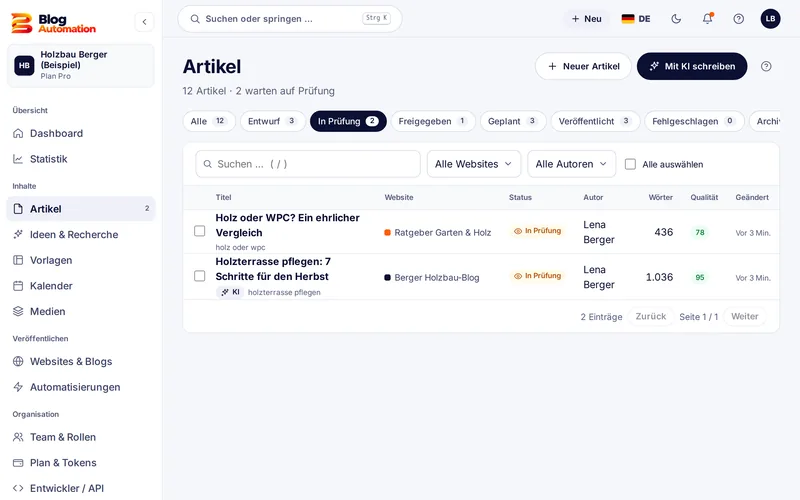Image resolution: width=800 pixels, height=500 pixels.
Task: Expand the Alle Autoren dropdown
Action: 571,164
